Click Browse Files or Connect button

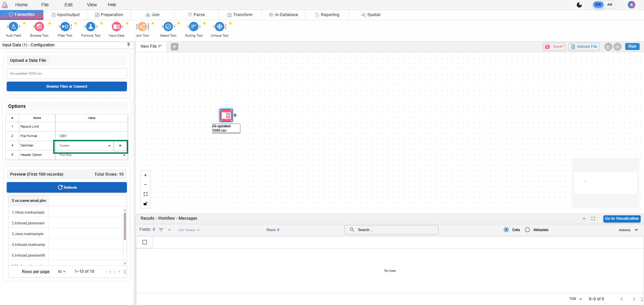tap(67, 86)
